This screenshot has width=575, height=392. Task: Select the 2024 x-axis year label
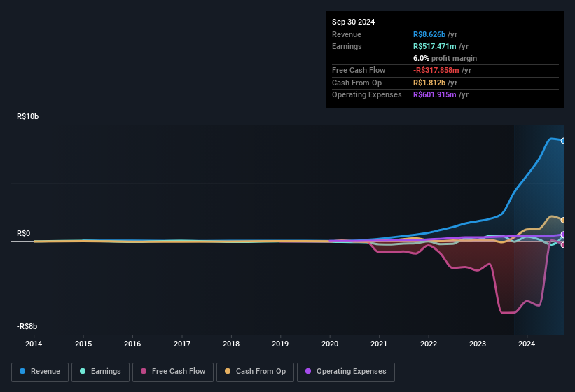(x=527, y=344)
